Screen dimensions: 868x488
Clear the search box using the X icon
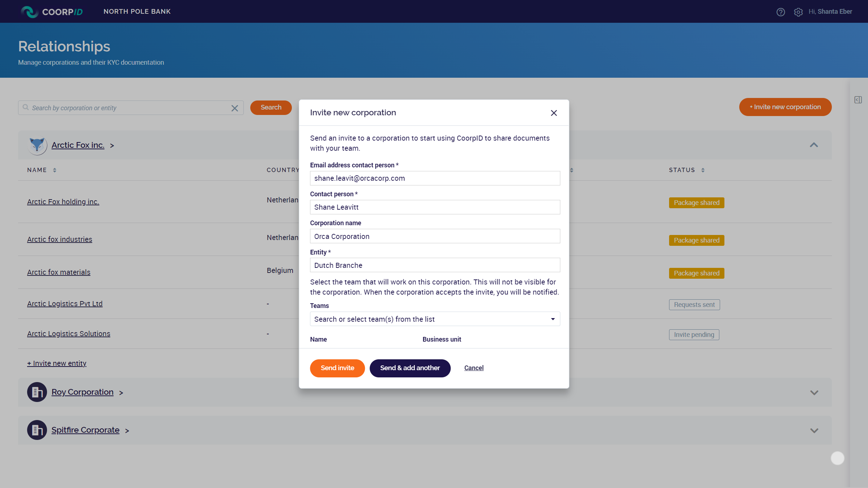click(x=234, y=108)
